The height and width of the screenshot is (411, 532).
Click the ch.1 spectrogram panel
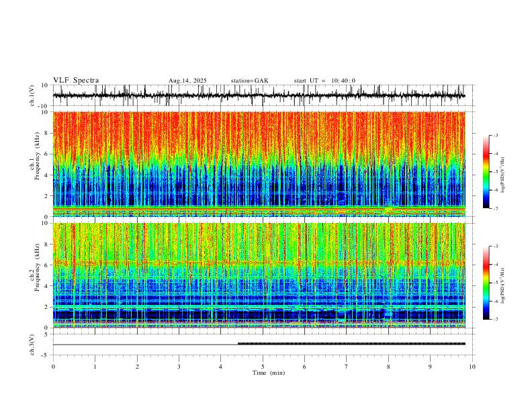tap(259, 164)
